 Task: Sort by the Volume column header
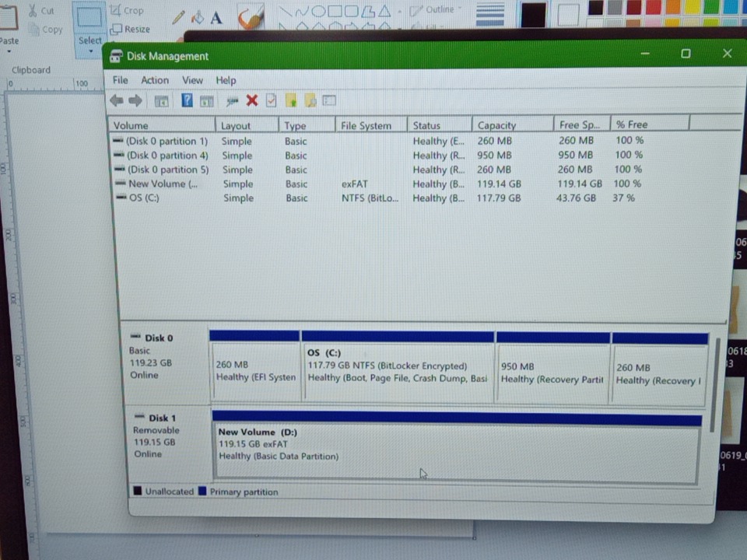coord(162,125)
